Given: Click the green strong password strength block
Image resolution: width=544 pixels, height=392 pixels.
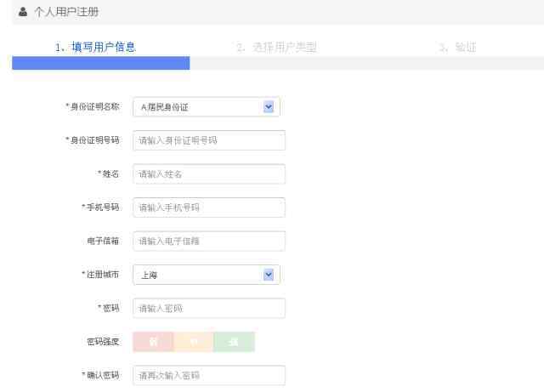Looking at the screenshot, I should (x=235, y=342).
